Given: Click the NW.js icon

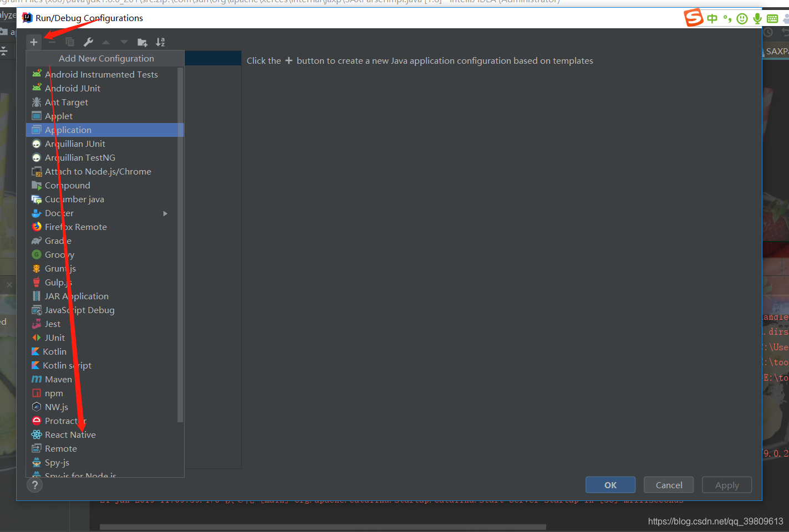Looking at the screenshot, I should (x=37, y=407).
